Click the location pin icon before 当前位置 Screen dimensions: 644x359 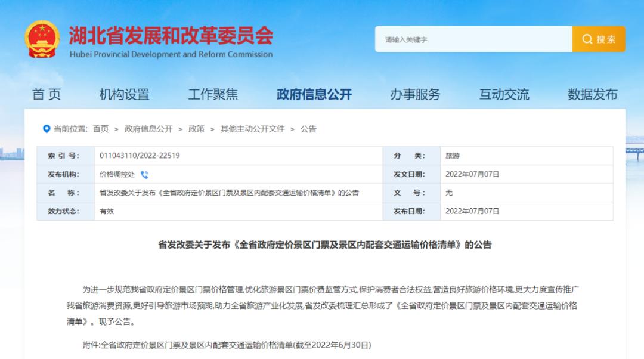[x=47, y=129]
